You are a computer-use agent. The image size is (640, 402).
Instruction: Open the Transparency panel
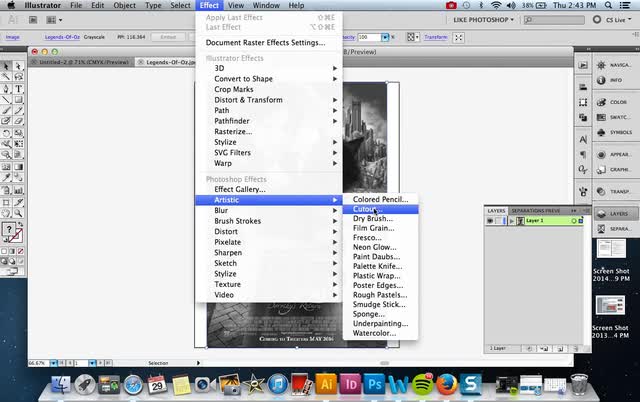point(613,191)
